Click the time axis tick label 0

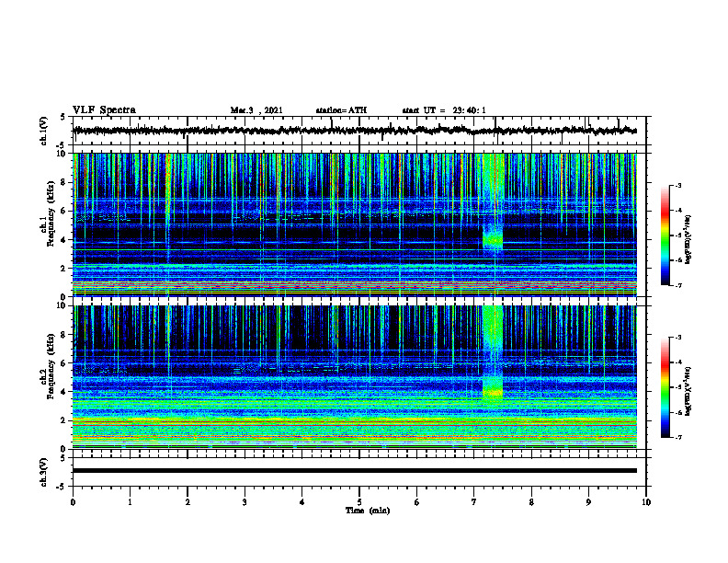point(73,502)
